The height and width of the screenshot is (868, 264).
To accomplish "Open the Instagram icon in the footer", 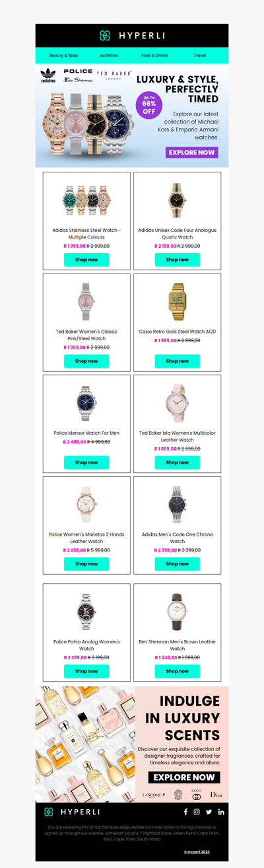I will pos(197,812).
